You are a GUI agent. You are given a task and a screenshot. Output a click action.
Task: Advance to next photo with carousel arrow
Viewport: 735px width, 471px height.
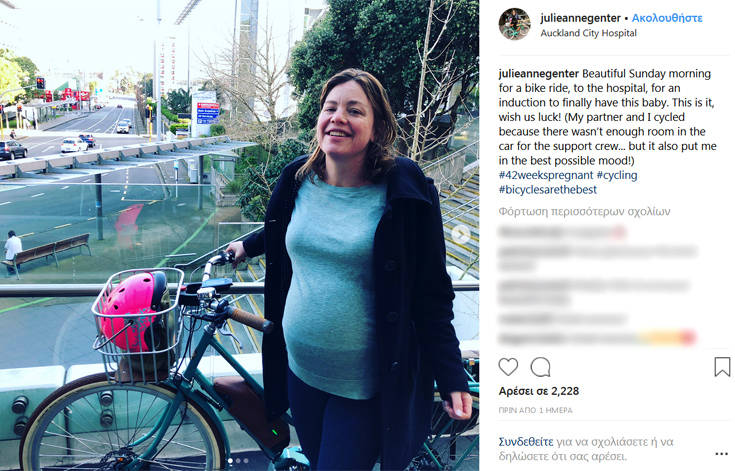tap(461, 234)
